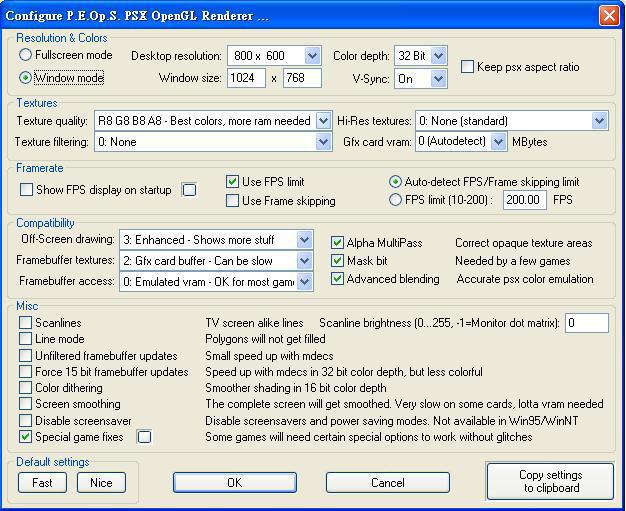Enable Color dithering

pyautogui.click(x=25, y=387)
